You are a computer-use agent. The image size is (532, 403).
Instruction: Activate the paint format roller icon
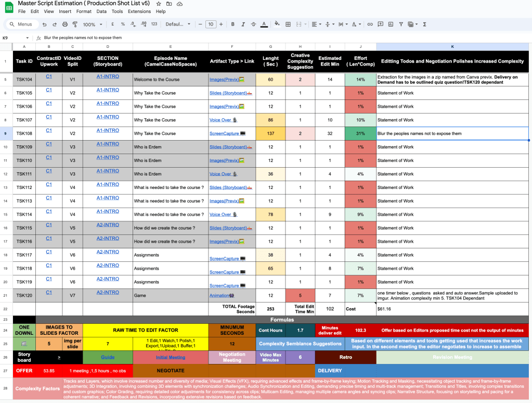75,24
